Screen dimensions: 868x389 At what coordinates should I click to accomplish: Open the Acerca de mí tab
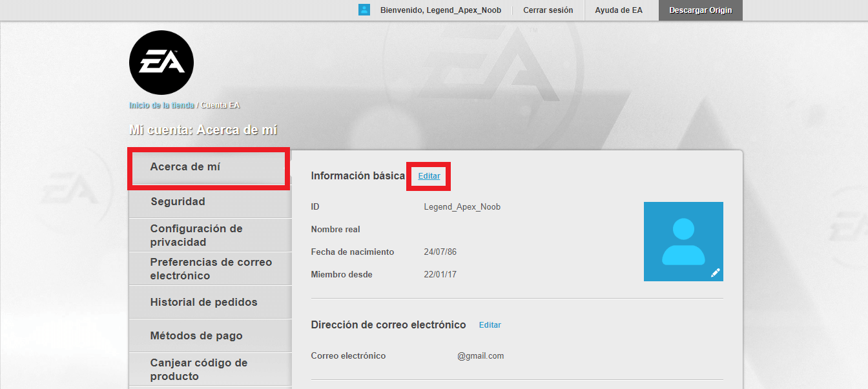[x=209, y=167]
